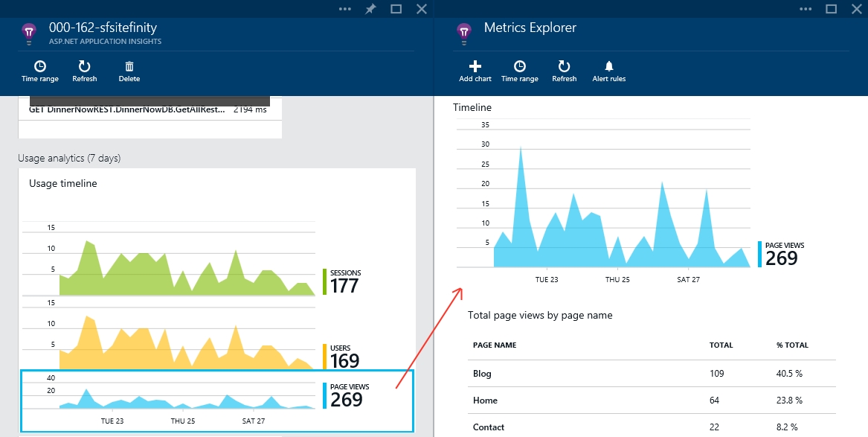Screen dimensions: 868x437
Task: Click the total value 22 for Contact
Action: (714, 427)
